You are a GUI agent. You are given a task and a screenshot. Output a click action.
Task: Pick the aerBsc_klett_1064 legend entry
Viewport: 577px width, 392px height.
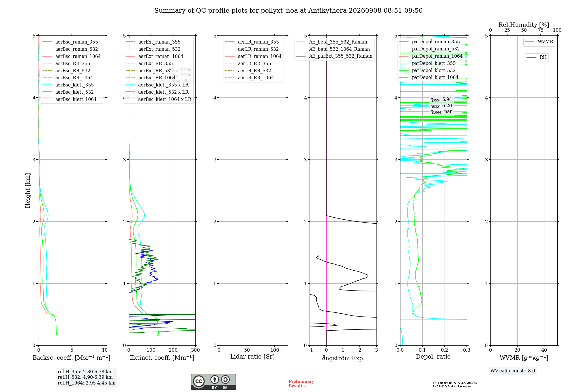[70, 99]
